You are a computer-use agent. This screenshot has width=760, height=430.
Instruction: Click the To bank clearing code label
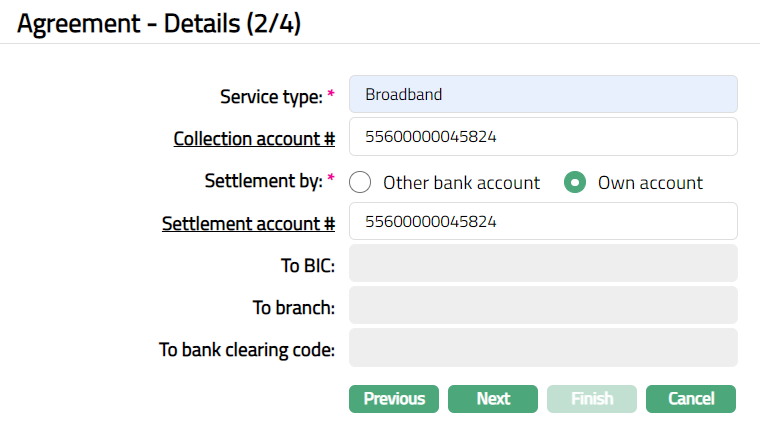click(247, 350)
